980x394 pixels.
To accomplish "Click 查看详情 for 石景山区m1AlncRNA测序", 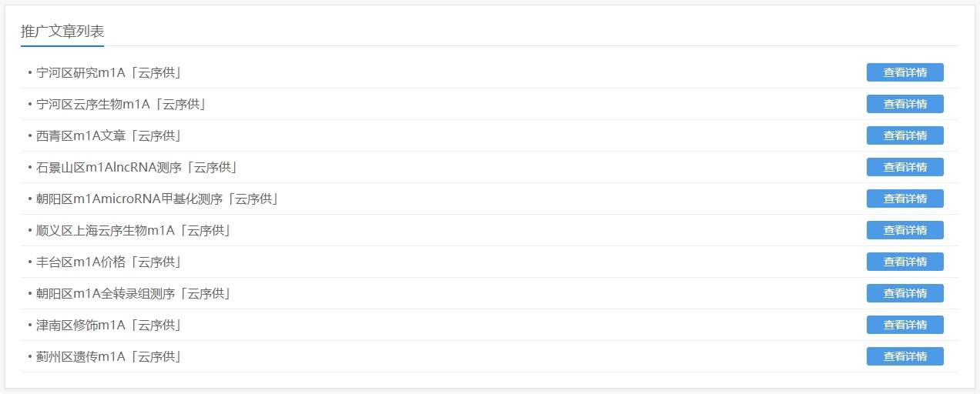I will tap(904, 167).
